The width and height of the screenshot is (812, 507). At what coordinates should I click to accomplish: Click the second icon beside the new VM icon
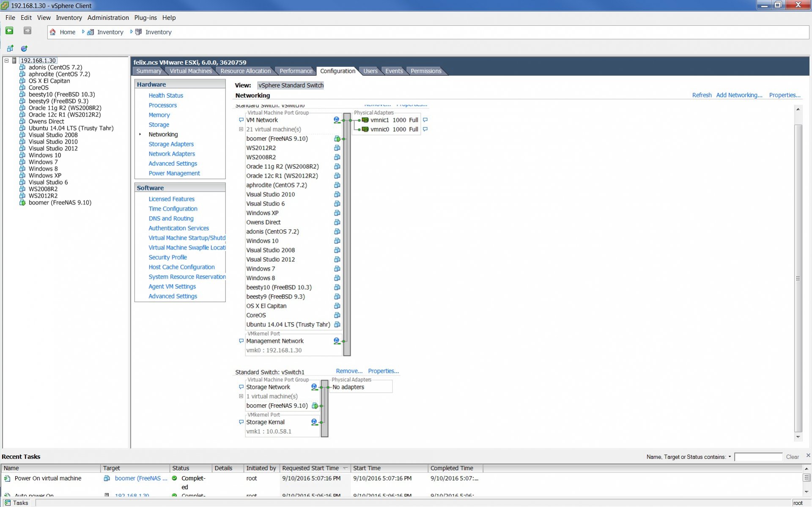pos(24,48)
